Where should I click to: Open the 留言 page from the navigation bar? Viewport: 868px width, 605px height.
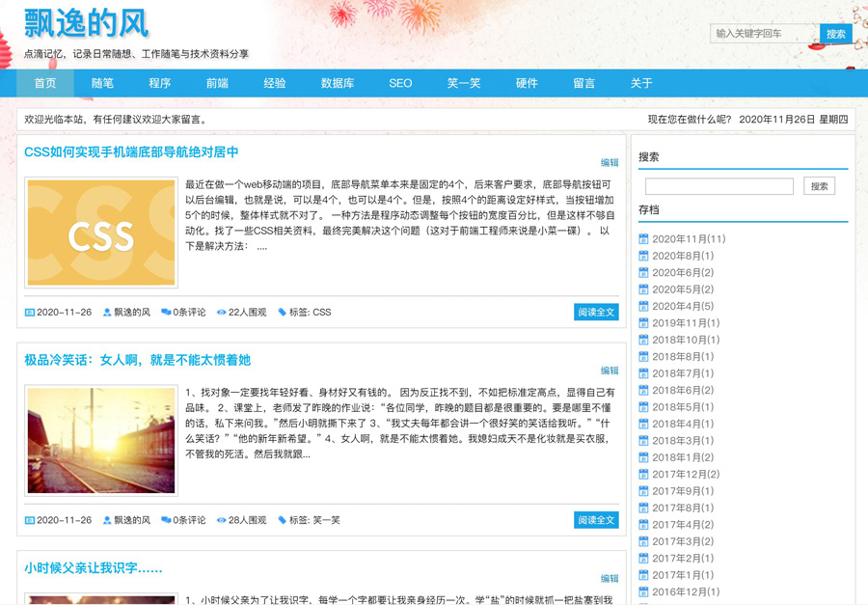pyautogui.click(x=584, y=83)
